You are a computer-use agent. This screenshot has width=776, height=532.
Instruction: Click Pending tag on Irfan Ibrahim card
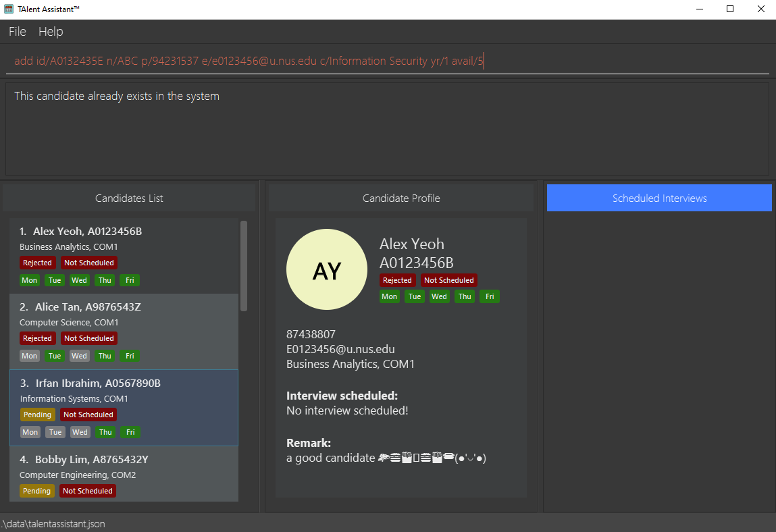(38, 415)
